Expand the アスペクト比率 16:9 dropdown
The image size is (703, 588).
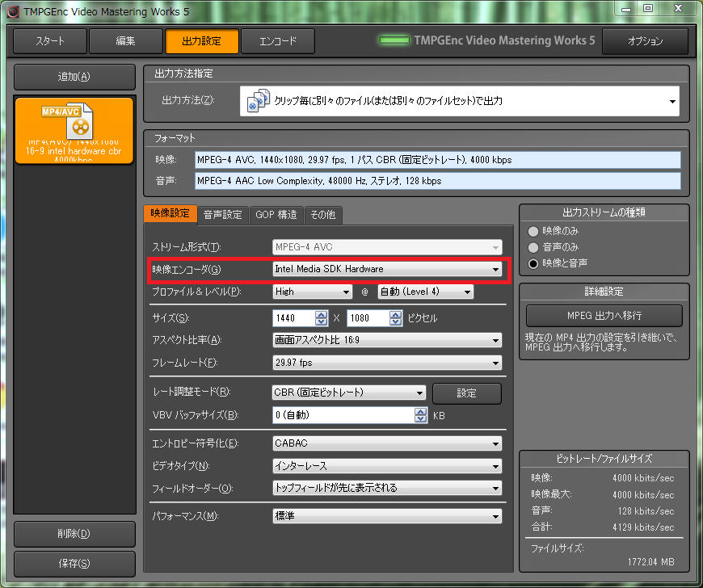(x=387, y=340)
